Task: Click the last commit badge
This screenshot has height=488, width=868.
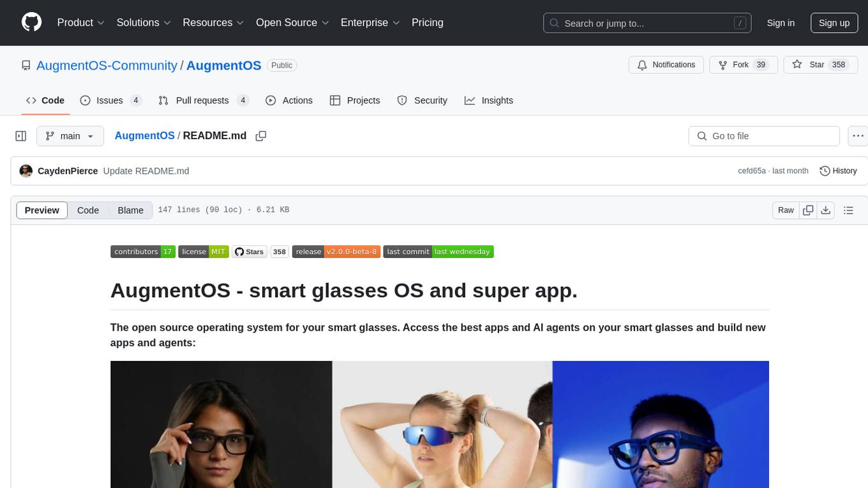Action: [438, 252]
